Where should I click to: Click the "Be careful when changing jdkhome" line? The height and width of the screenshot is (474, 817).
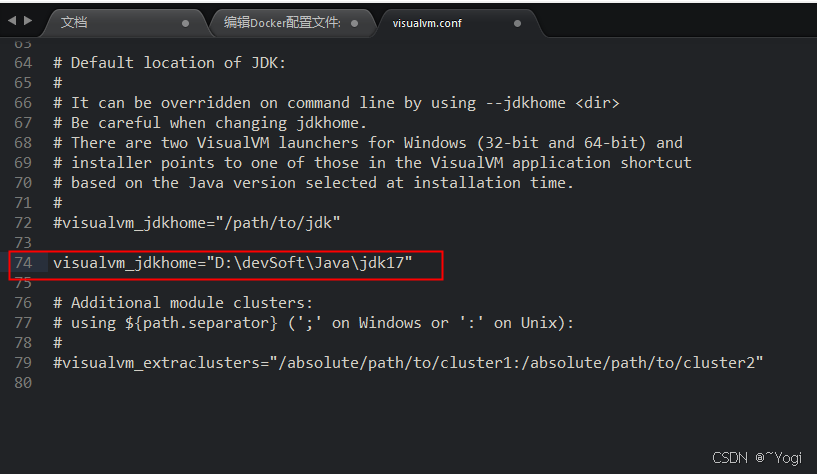210,123
